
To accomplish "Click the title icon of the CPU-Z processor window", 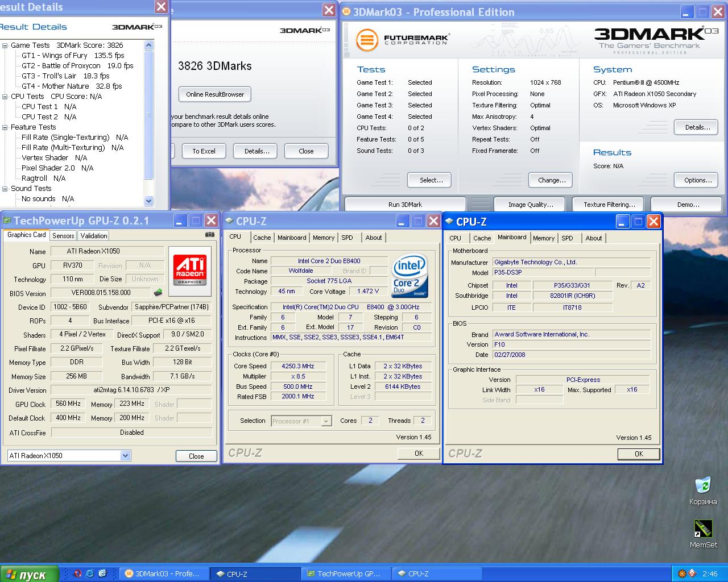I will coord(229,221).
